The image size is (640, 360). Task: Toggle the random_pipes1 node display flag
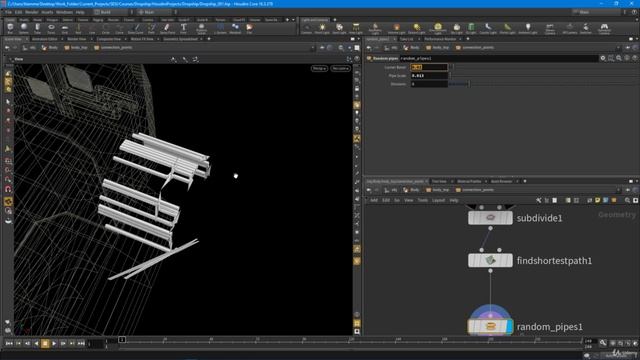(x=509, y=327)
